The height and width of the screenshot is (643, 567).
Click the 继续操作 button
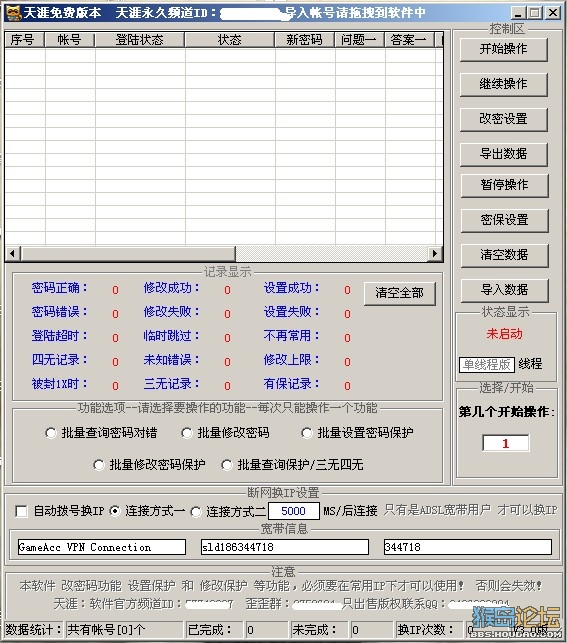(503, 84)
